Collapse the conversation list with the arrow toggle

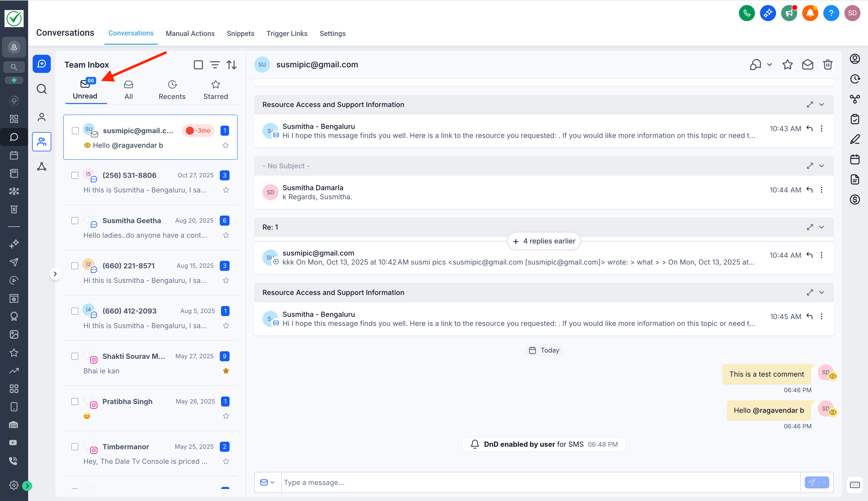tap(55, 274)
